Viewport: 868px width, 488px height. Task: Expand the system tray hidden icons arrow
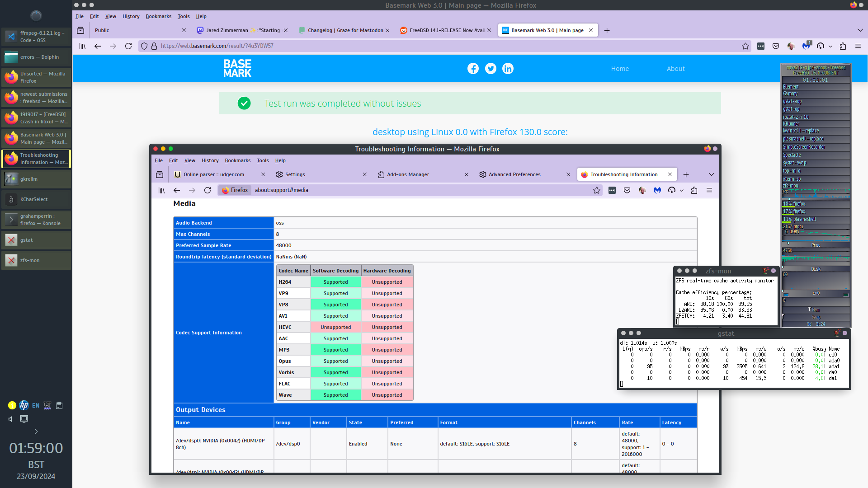click(x=36, y=432)
